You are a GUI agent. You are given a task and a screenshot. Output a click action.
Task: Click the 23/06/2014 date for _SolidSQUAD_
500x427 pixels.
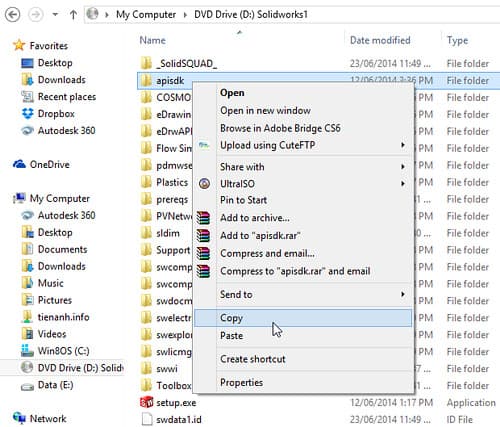point(390,63)
